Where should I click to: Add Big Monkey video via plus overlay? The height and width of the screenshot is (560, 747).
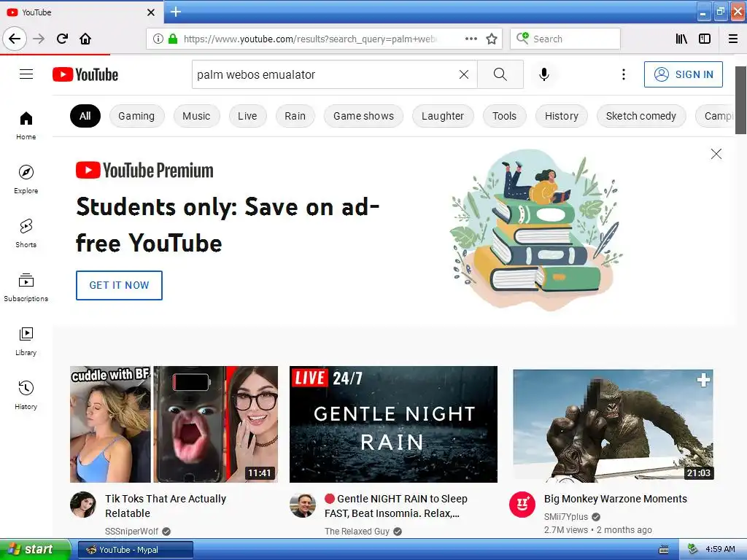(x=703, y=380)
